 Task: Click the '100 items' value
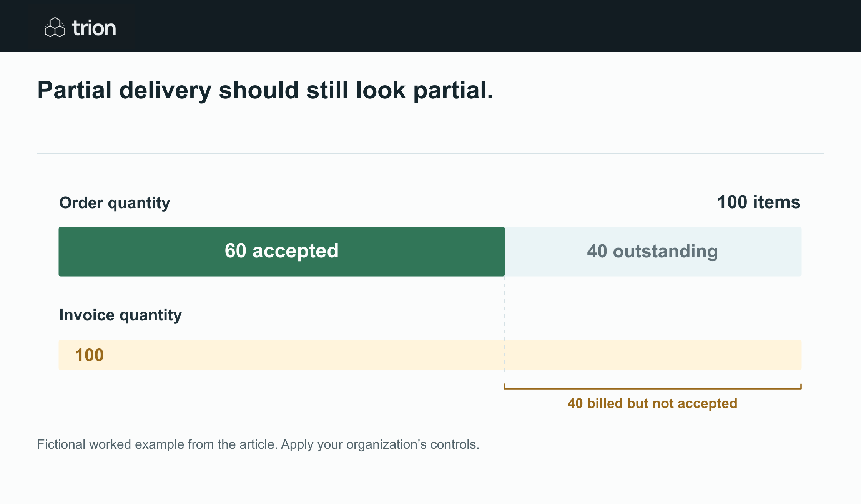(759, 202)
